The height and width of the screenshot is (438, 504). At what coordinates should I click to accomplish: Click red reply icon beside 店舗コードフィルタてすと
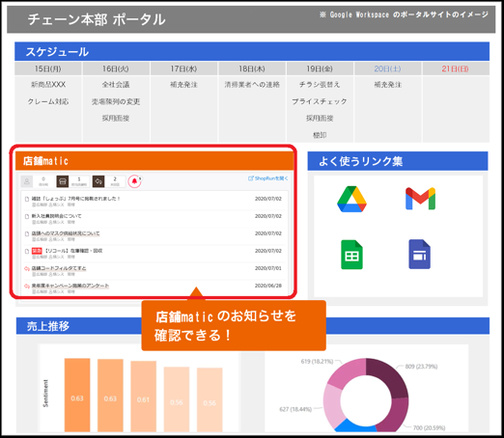pos(27,268)
